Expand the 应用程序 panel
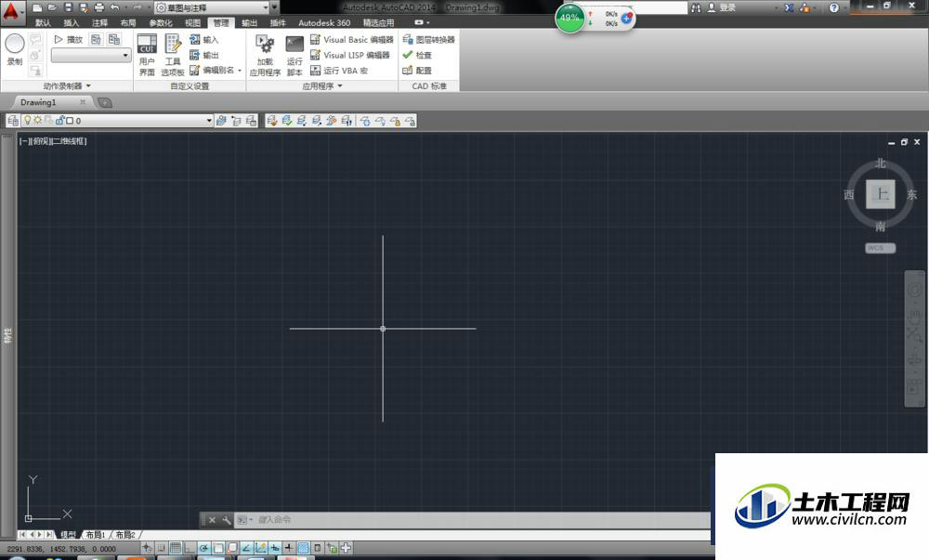 pyautogui.click(x=322, y=85)
